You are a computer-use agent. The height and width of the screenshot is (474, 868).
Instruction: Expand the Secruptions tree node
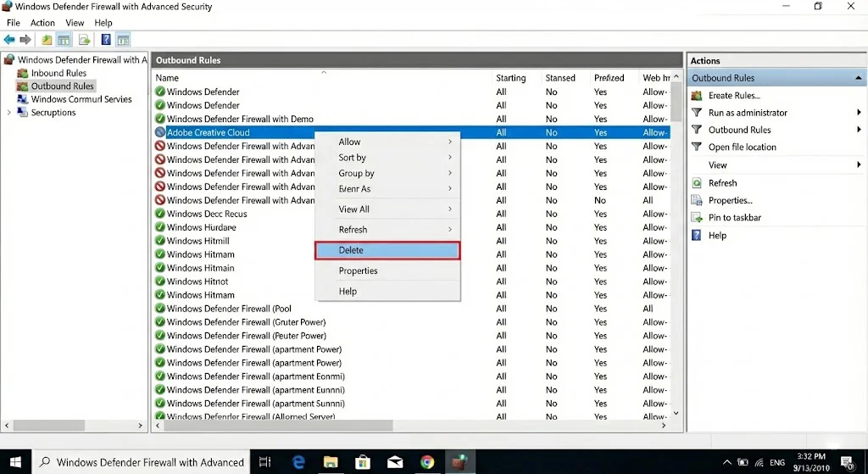point(9,113)
